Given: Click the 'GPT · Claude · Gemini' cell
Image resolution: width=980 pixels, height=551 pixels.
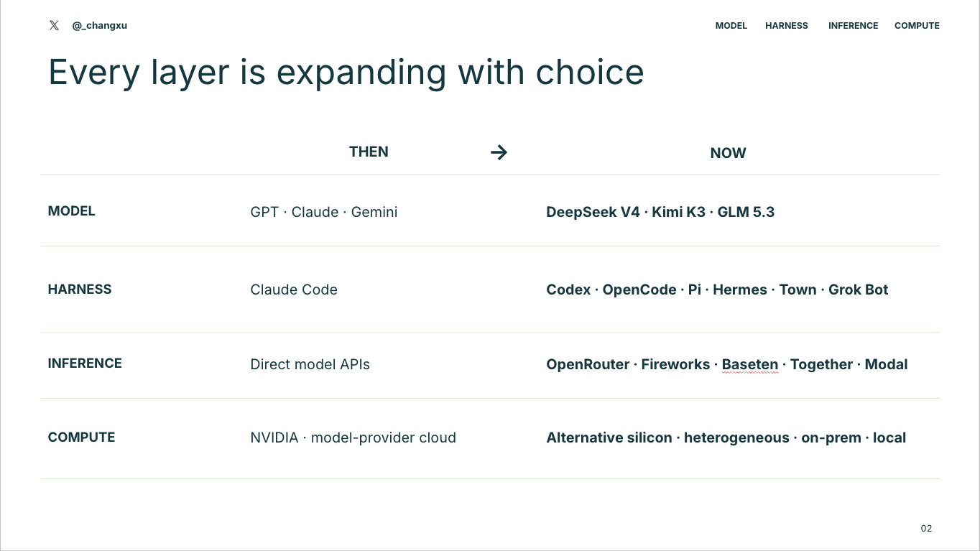Looking at the screenshot, I should point(324,212).
